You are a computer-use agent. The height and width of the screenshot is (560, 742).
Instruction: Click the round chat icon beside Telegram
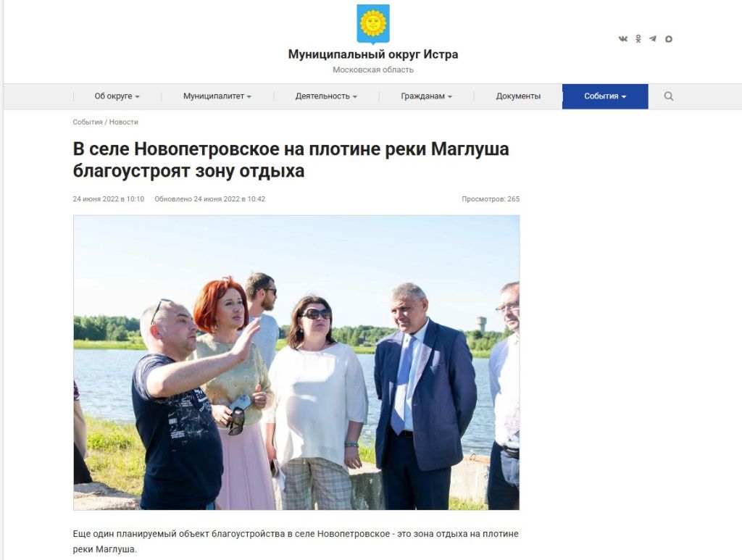[x=668, y=39]
